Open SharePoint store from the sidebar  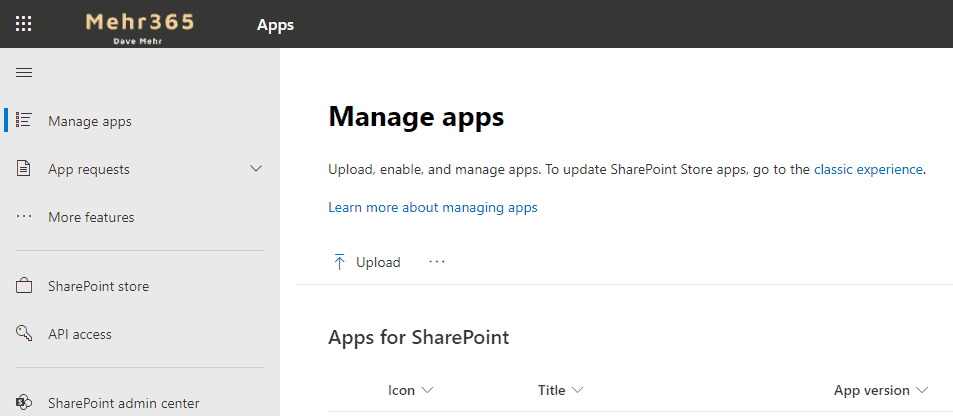[x=98, y=286]
